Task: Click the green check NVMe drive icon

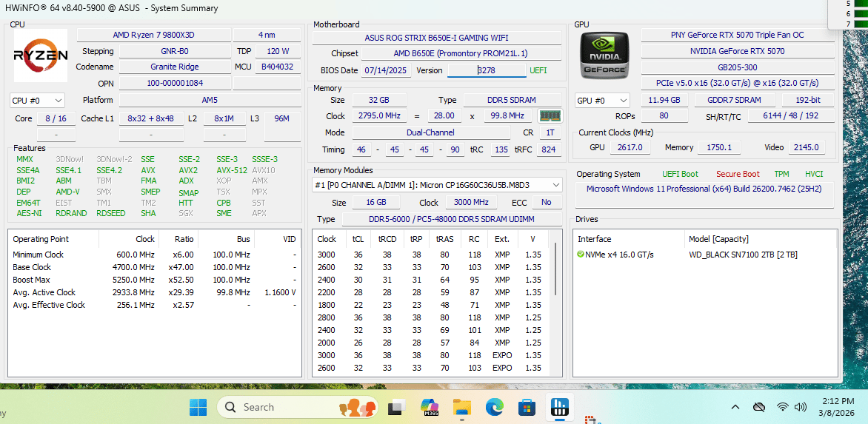Action: tap(580, 255)
